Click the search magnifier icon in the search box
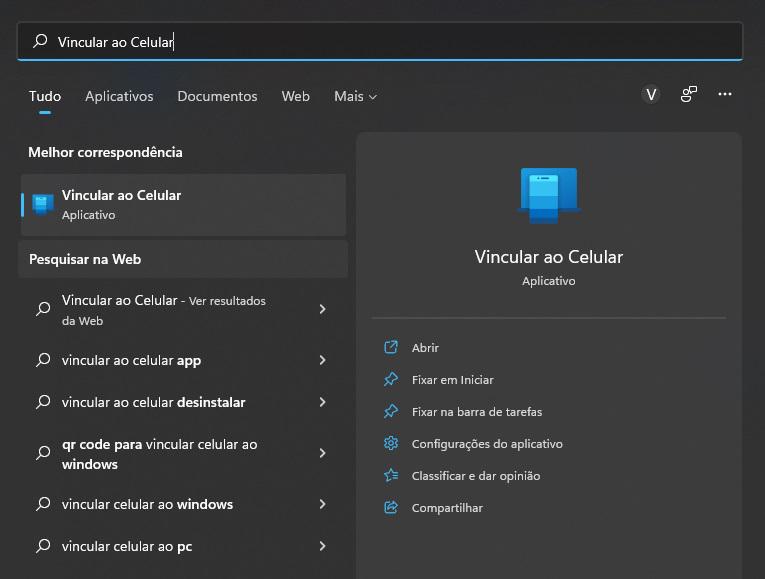The image size is (765, 579). coord(40,41)
